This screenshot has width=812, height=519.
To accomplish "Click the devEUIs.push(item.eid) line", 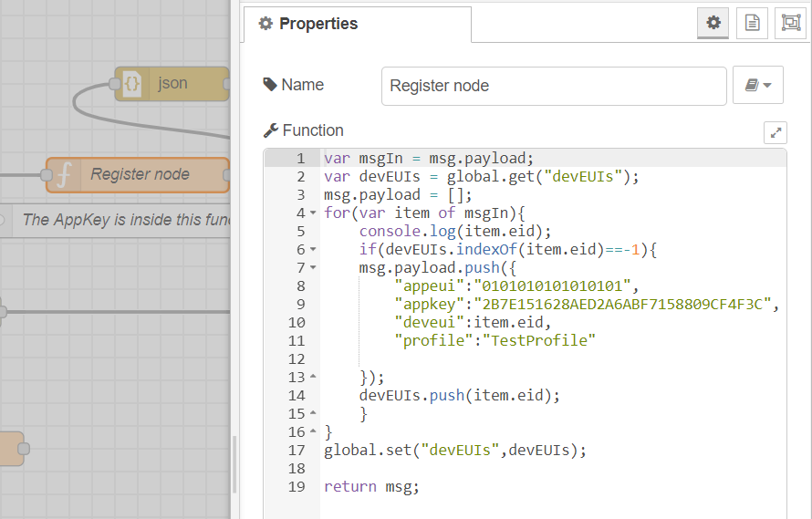I will click(x=459, y=395).
